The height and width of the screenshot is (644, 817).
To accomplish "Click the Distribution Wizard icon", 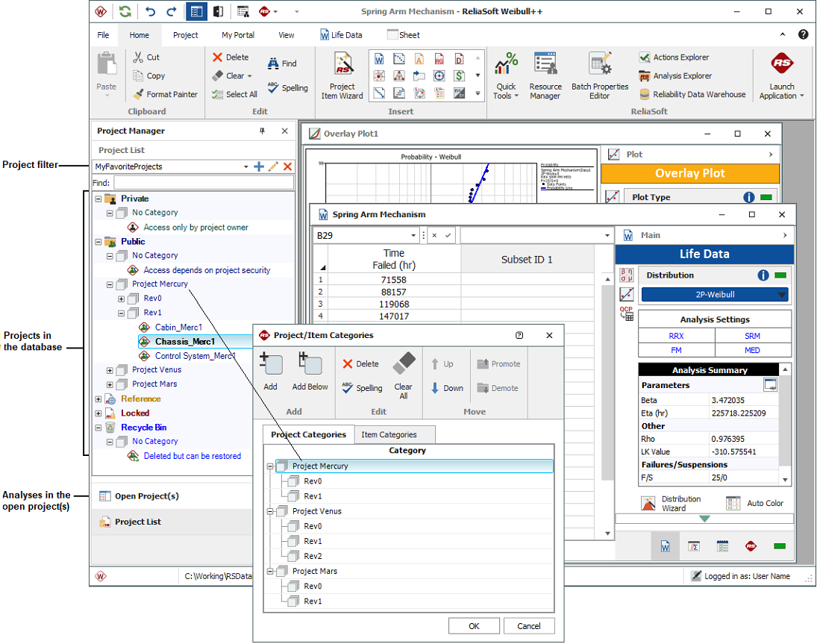I will 649,503.
